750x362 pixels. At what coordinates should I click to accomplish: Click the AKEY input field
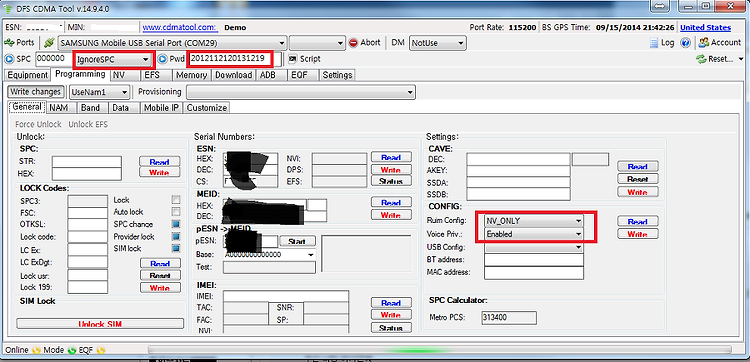tap(518, 170)
